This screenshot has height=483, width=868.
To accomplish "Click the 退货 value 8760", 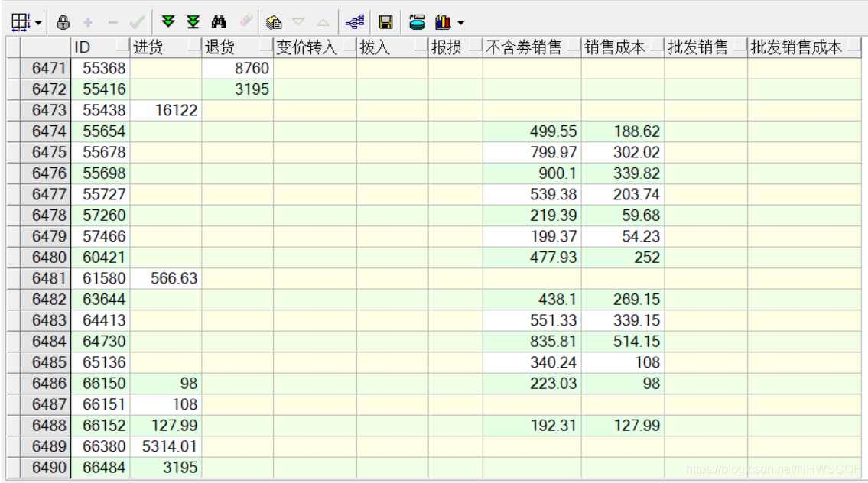I will click(x=238, y=68).
